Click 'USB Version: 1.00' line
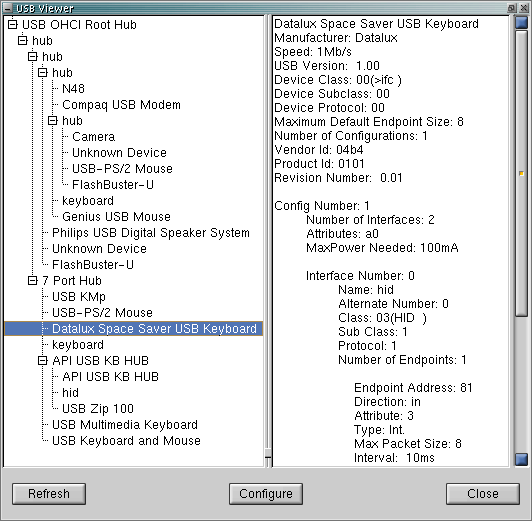Image resolution: width=532 pixels, height=521 pixels. [327, 65]
